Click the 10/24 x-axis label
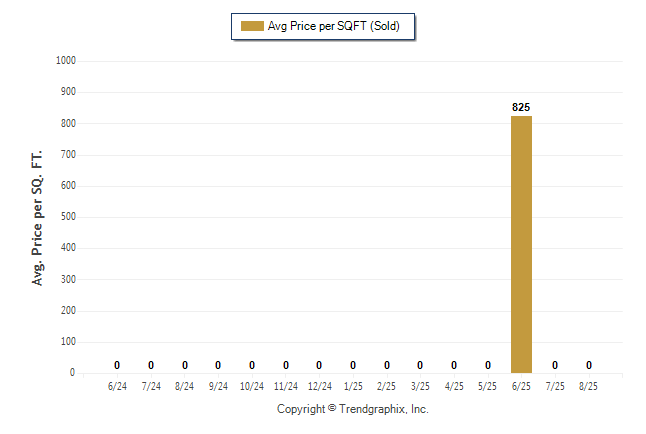This screenshot has height=434, width=646. (252, 386)
